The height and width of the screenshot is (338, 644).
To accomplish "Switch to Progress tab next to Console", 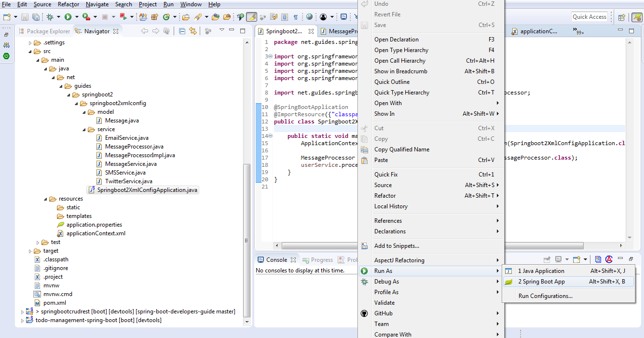I will 317,260.
